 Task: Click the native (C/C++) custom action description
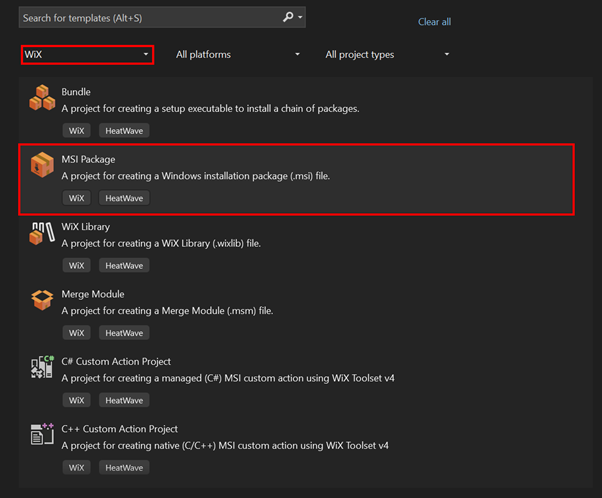tap(225, 445)
